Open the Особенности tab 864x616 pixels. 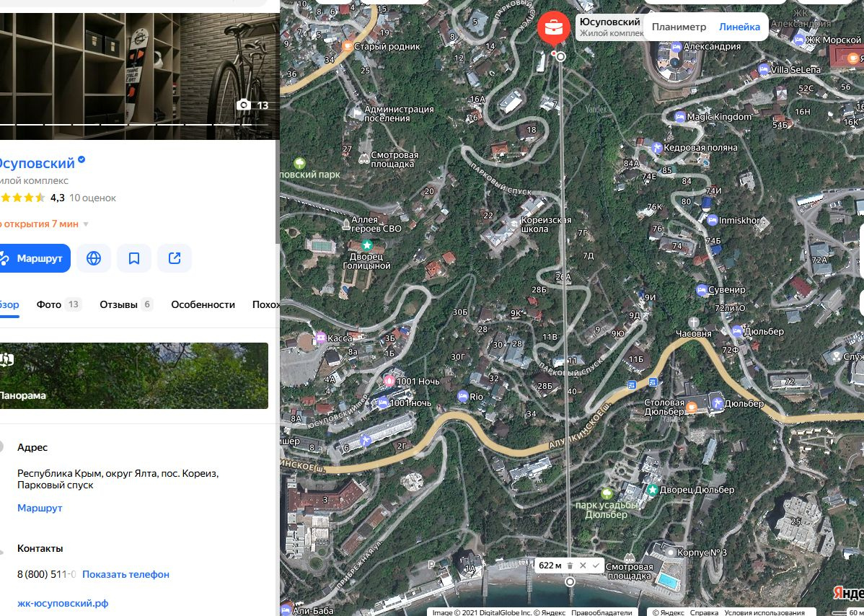click(203, 304)
